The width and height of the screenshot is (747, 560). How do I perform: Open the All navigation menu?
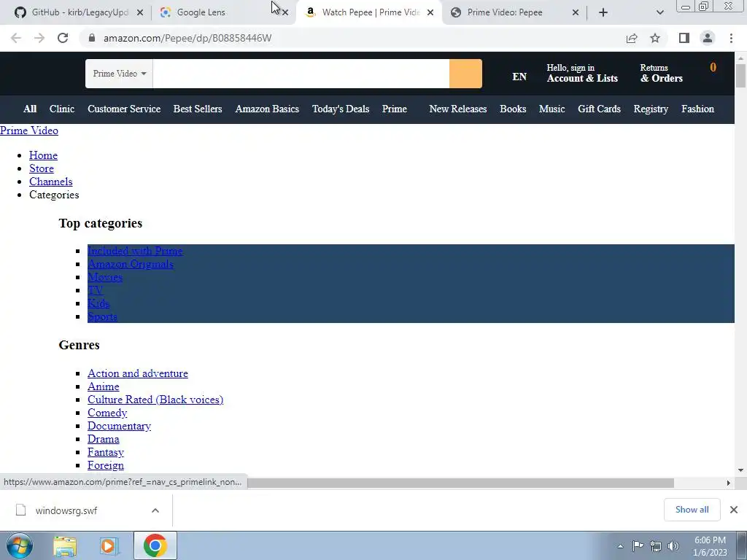point(29,109)
